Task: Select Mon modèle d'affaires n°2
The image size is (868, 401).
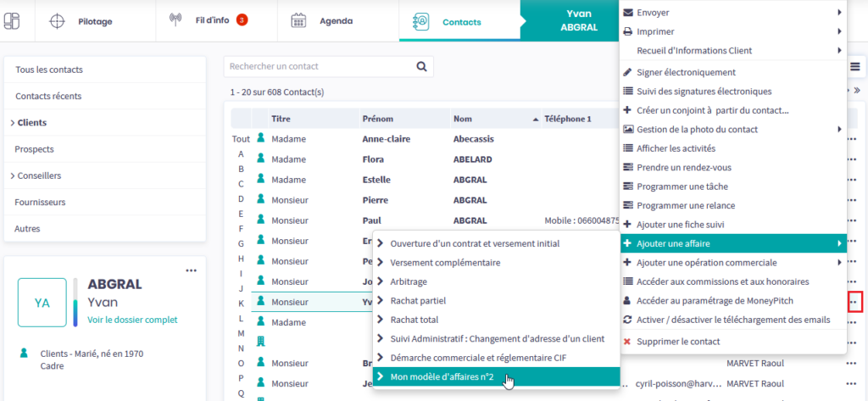Action: coord(442,376)
